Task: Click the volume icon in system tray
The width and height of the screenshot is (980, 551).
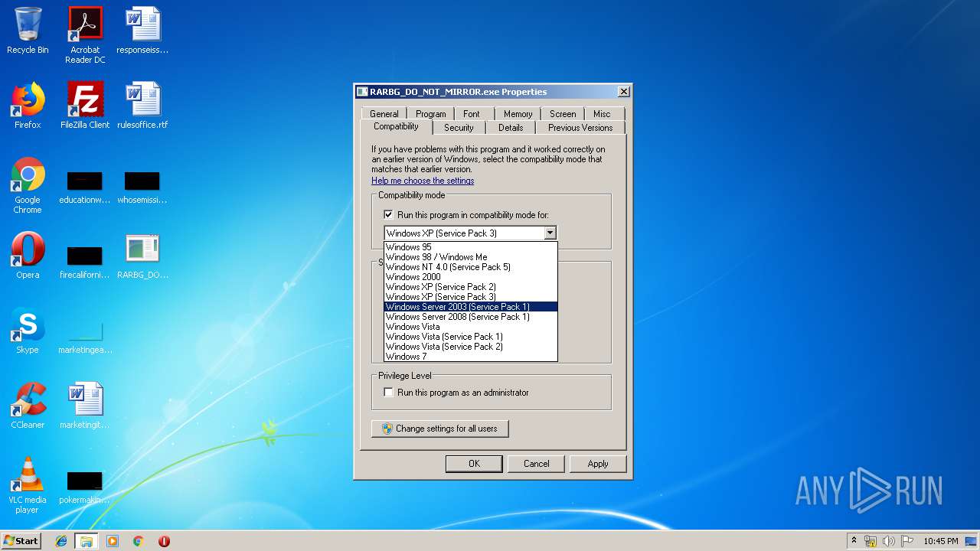Action: point(889,541)
